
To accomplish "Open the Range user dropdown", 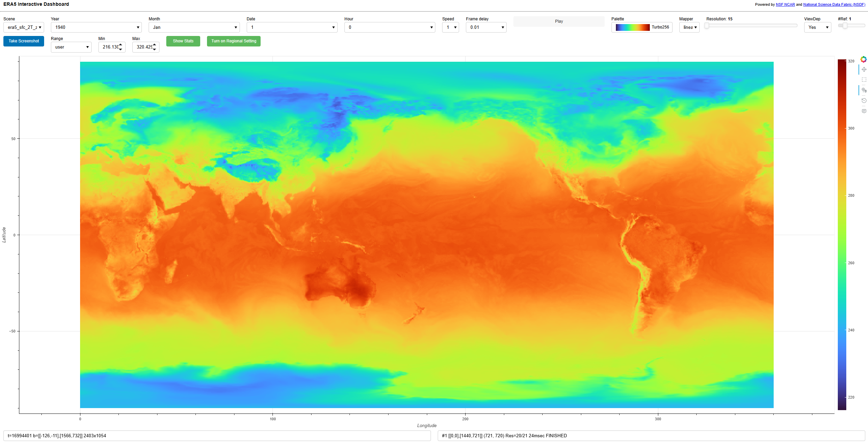I will 71,47.
